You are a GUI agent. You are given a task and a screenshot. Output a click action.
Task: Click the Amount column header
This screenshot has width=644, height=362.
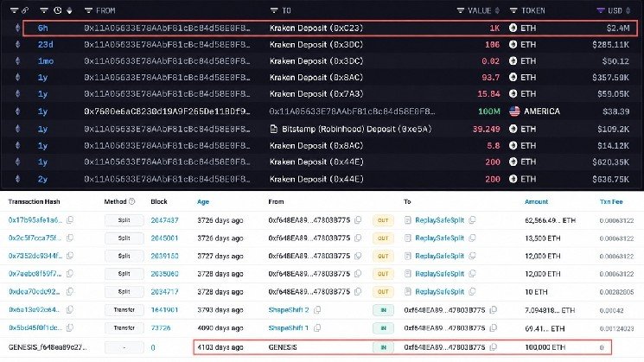coord(536,201)
